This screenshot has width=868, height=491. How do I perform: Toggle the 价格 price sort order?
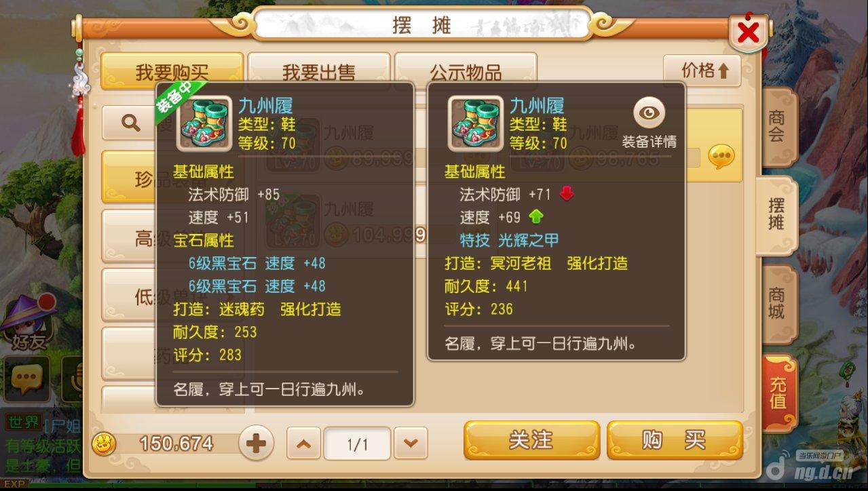[702, 71]
